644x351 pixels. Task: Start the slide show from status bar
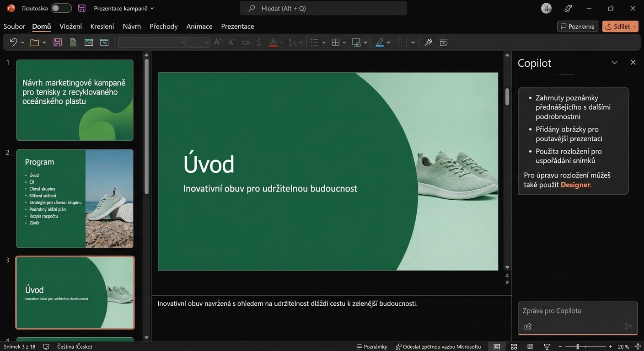tap(547, 347)
